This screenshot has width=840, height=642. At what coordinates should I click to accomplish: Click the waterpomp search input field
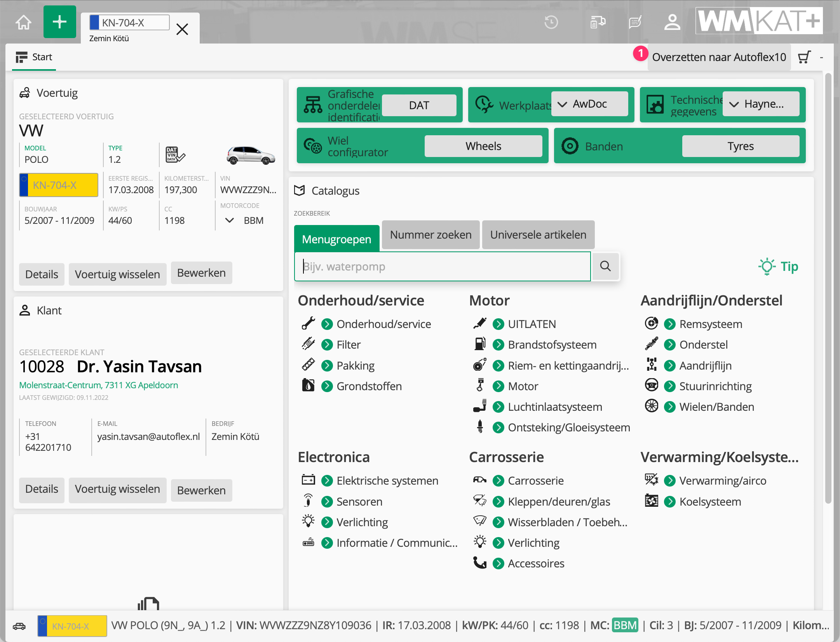coord(442,267)
